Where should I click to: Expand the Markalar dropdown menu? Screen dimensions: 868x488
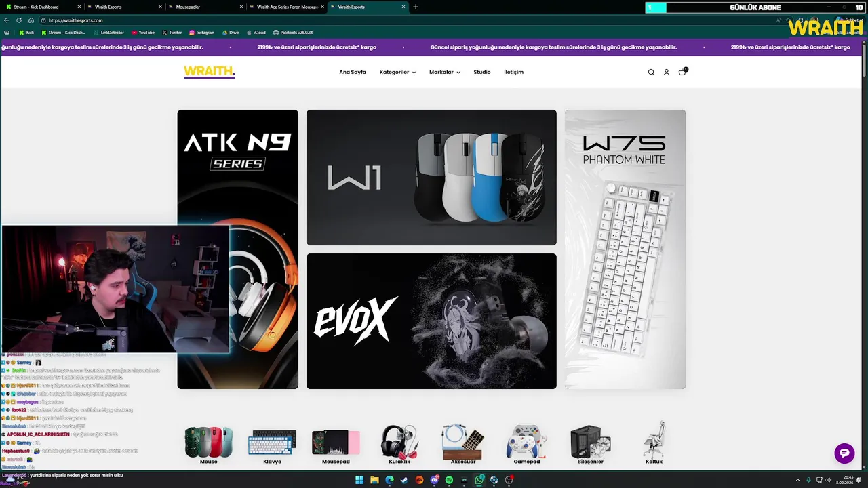[444, 73]
